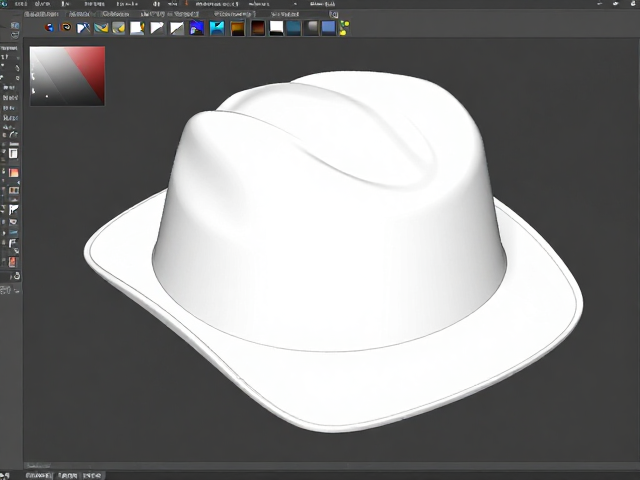This screenshot has height=480, width=640.
Task: Click the cyan icon with black shape
Action: click(217, 28)
